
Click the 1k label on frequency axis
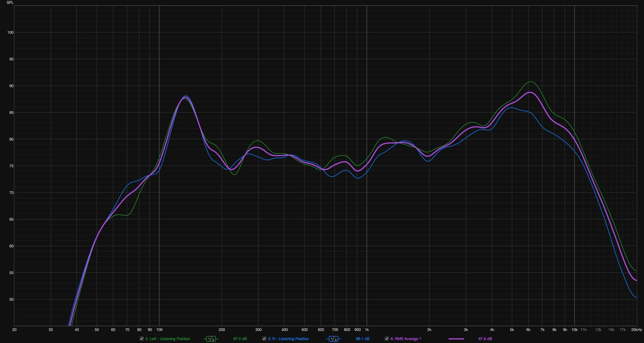pos(367,330)
